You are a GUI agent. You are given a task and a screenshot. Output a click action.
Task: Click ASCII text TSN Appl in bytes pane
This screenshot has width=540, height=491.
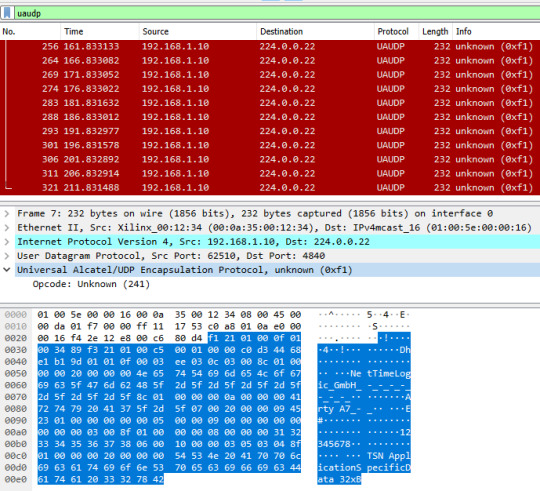(388, 456)
